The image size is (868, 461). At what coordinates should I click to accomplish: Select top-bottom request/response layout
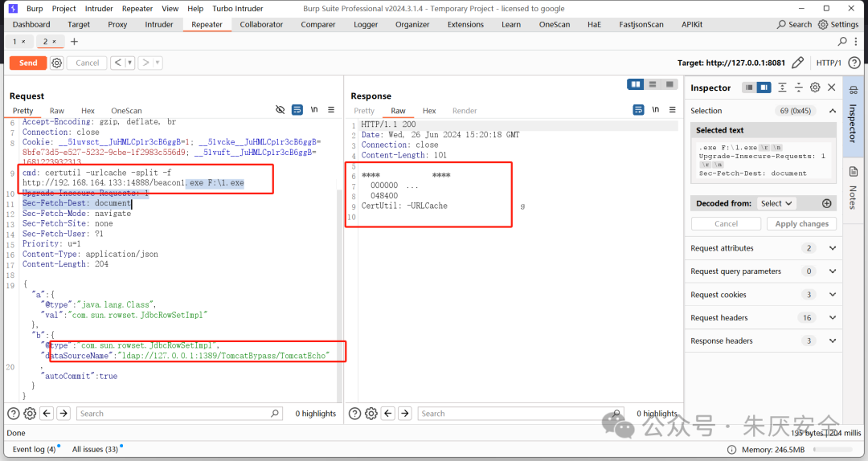click(x=653, y=84)
